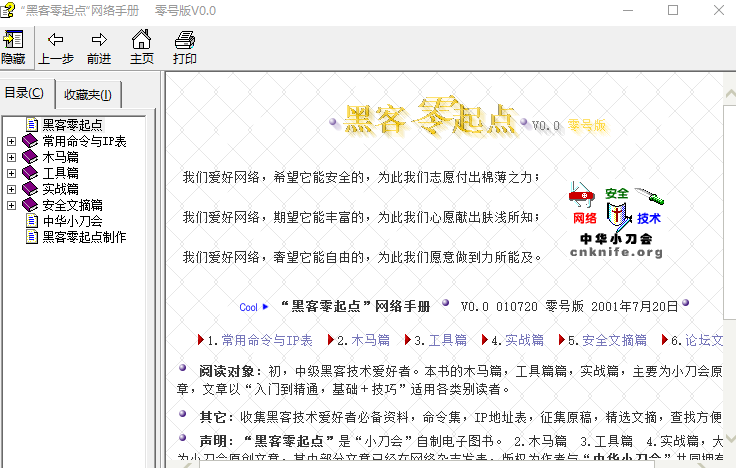Viewport: 736px width, 468px height.
Task: Click the 隐藏 (Hide) toolbar icon
Action: coord(14,41)
